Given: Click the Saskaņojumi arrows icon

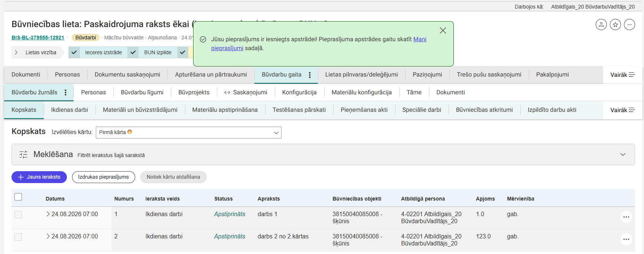Looking at the screenshot, I should 227,92.
